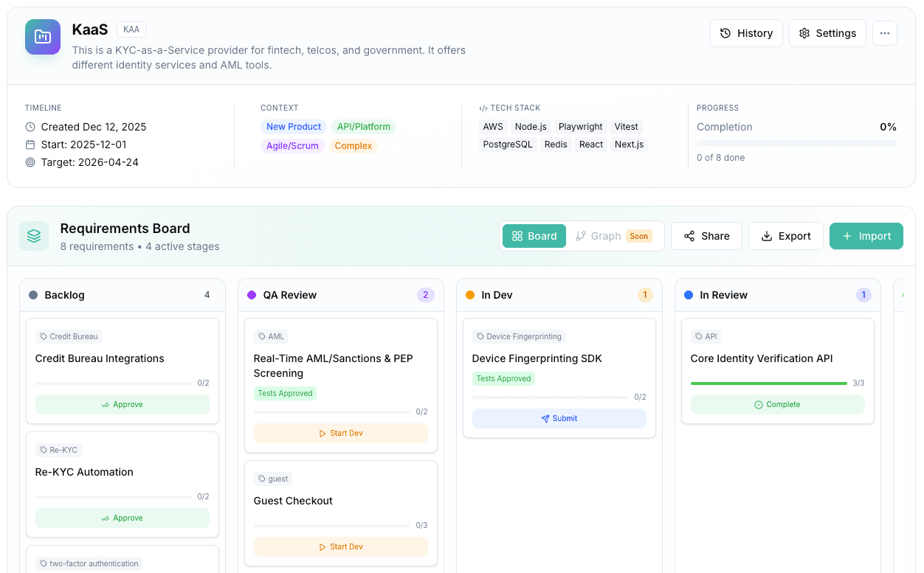Screen dimensions: 924x573
Task: Select the Board view tab
Action: (x=534, y=236)
